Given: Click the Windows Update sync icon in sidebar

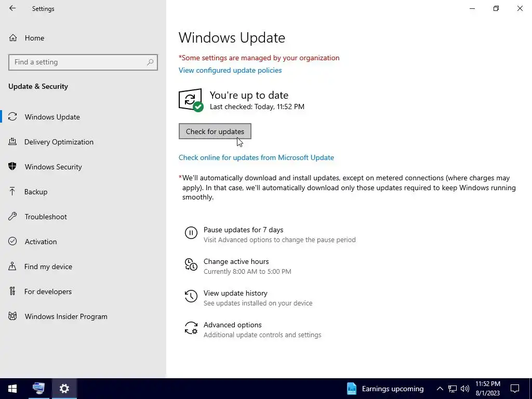Looking at the screenshot, I should click(x=12, y=117).
